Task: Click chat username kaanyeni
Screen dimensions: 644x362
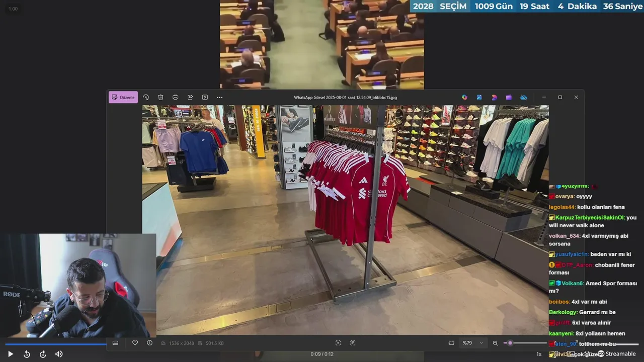Action: [561, 333]
